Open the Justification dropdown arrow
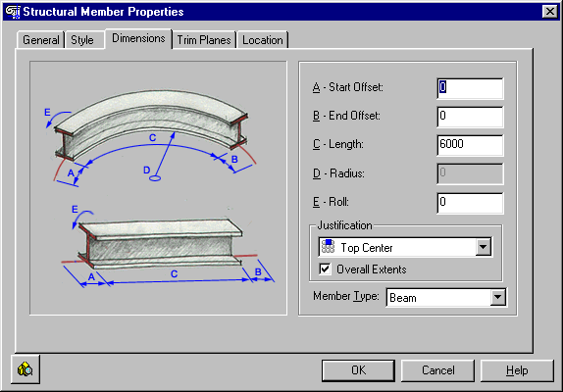Screen dimensions: 563x392 click(484, 247)
